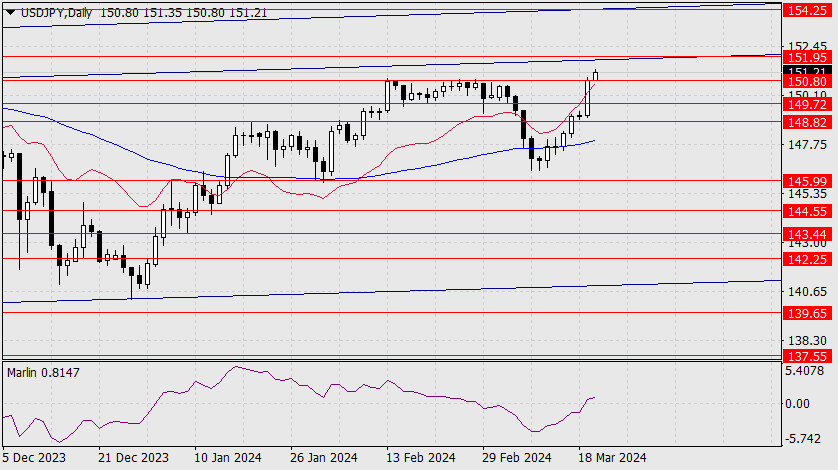
Task: Click the current price marker 151.21
Action: tap(807, 71)
